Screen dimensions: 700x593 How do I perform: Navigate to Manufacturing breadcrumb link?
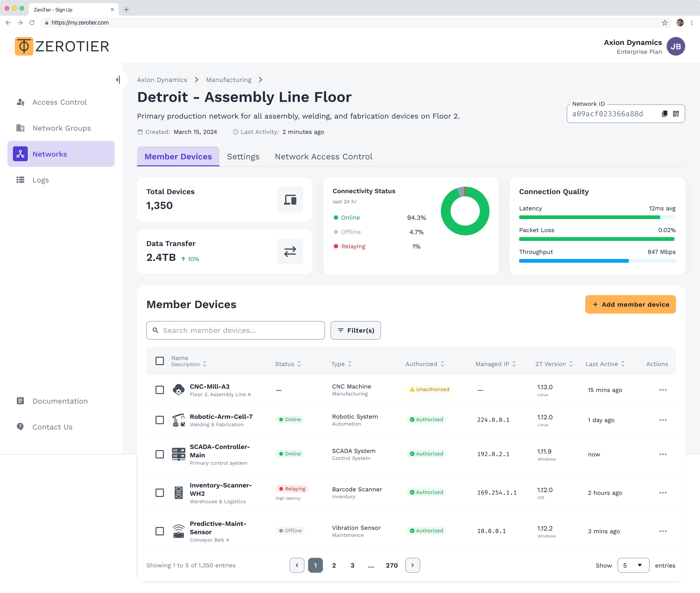pos(228,80)
